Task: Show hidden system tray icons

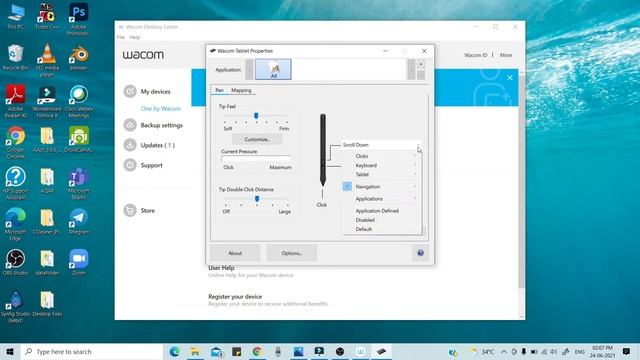Action: point(504,351)
